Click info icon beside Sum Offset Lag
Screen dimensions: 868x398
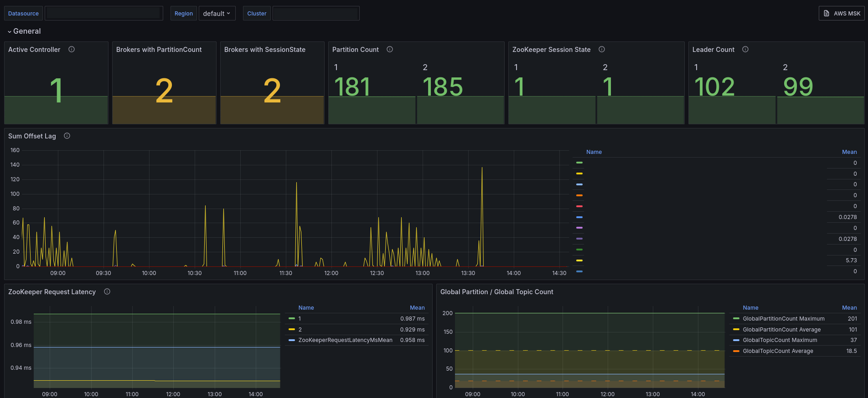coord(67,136)
